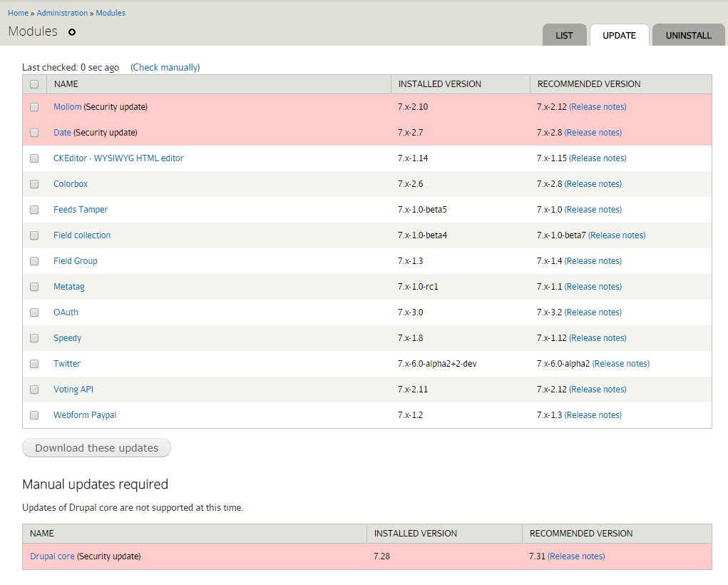Open the Speedy project link
This screenshot has height=585, width=728.
[x=67, y=338]
